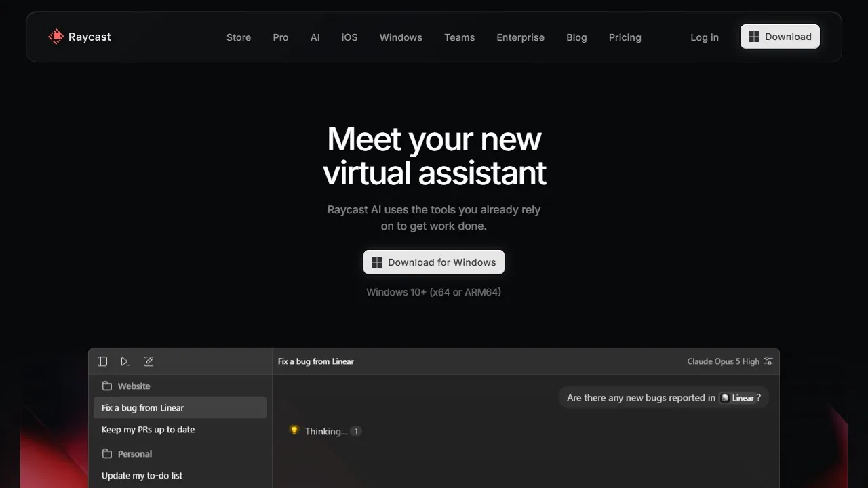Viewport: 868px width, 488px height.
Task: Select the Website folder in sidebar
Action: 180,386
